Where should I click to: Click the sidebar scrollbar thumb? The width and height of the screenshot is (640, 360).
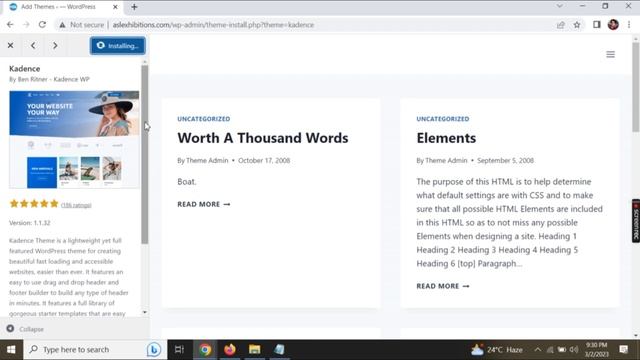pos(144,154)
